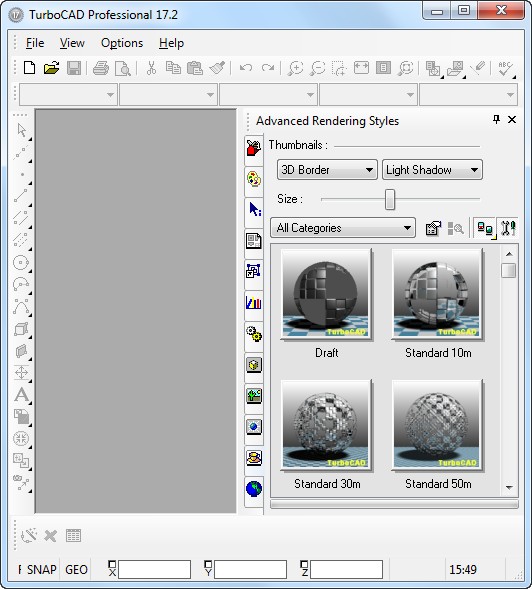Open the Options menu
This screenshot has width=532, height=589.
122,43
